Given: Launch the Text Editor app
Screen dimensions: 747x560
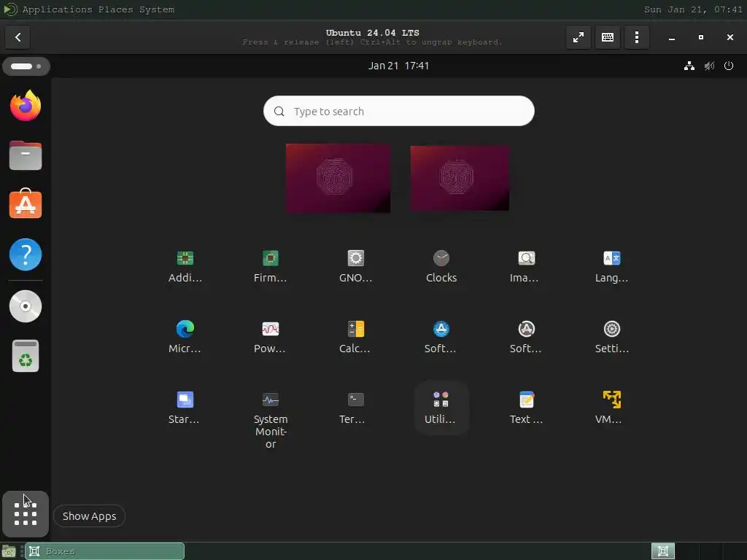Looking at the screenshot, I should pyautogui.click(x=526, y=408).
